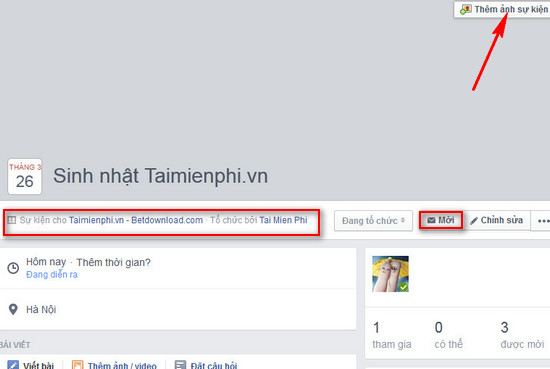Viewport: 550px width, 369px height.
Task: View the 3 được mời invited count
Action: pyautogui.click(x=522, y=335)
